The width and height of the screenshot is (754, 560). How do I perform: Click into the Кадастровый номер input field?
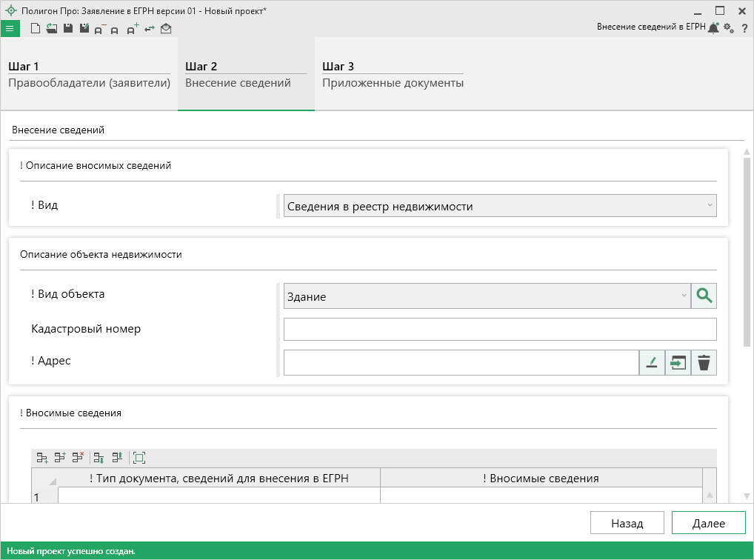tap(500, 329)
